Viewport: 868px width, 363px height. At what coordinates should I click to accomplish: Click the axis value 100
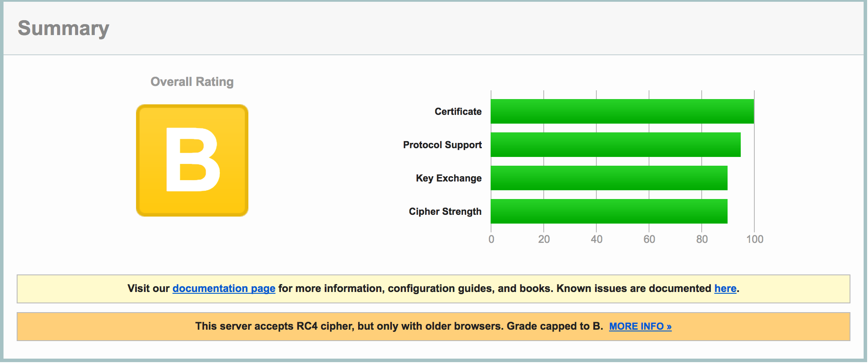click(x=755, y=239)
